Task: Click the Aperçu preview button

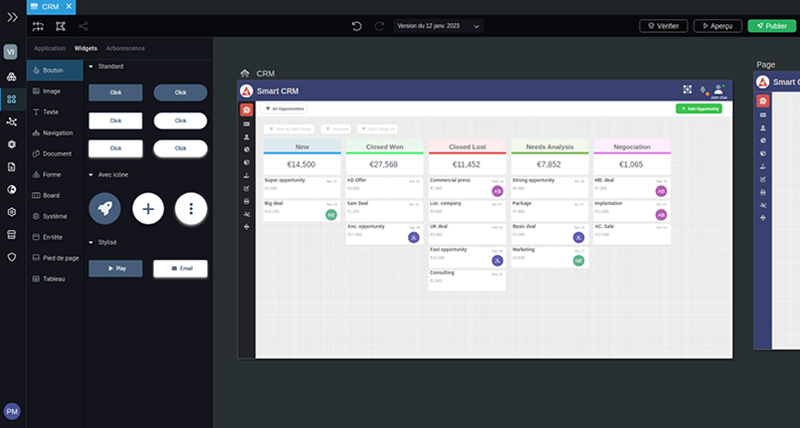Action: 718,26
